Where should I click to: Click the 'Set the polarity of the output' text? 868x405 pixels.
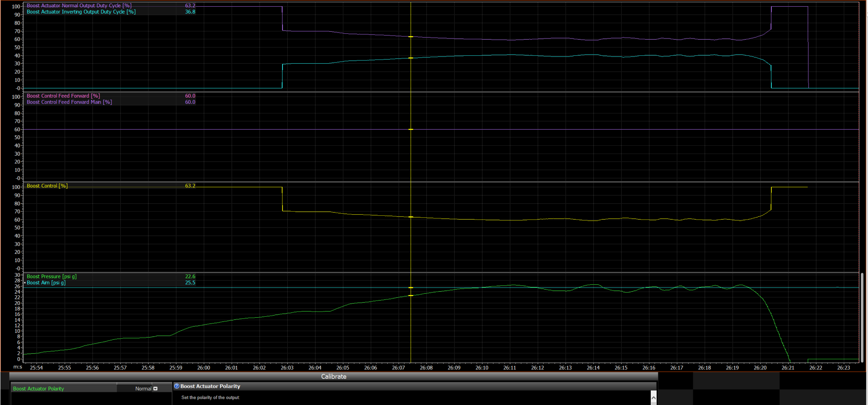211,398
